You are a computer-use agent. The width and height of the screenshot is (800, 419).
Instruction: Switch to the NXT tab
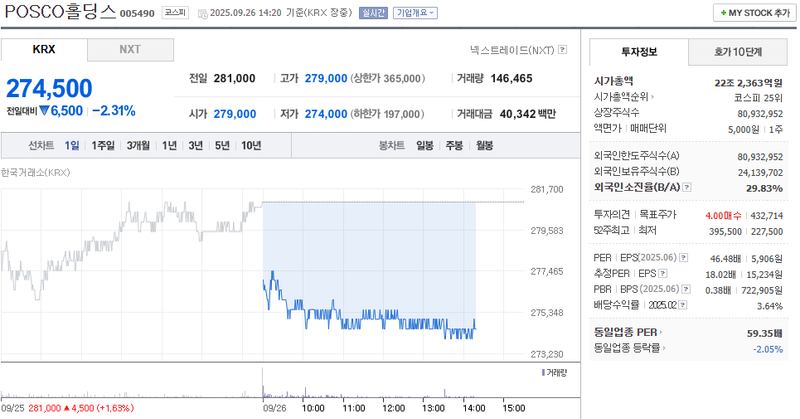point(130,50)
